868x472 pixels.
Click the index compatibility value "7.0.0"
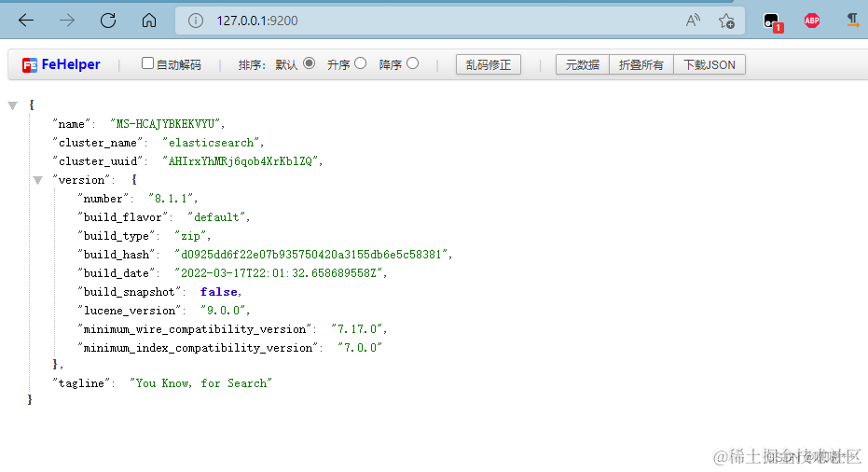tap(360, 348)
